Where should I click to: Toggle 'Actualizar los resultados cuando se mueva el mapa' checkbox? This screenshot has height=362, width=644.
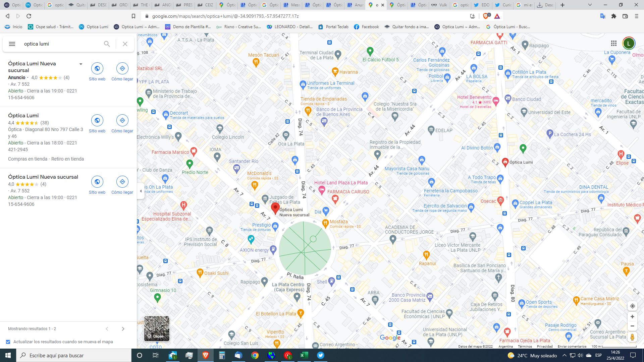8,342
